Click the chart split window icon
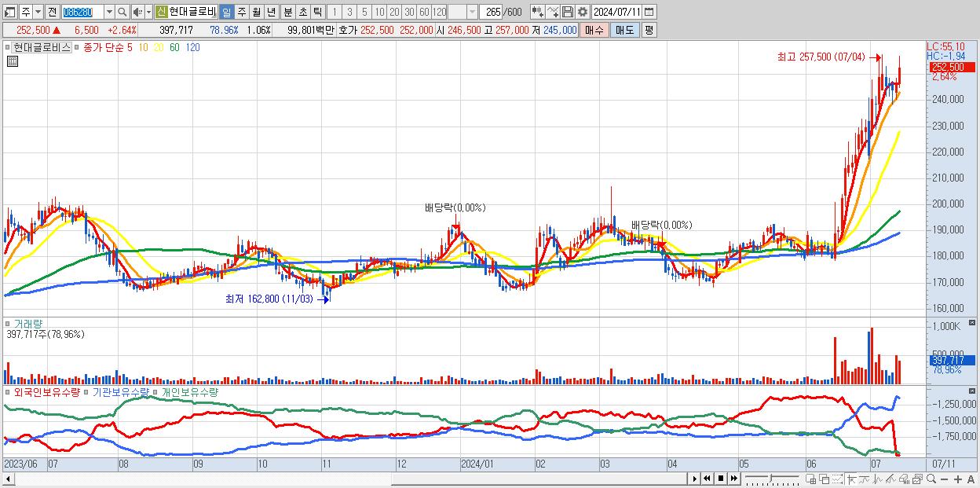 tap(810, 479)
